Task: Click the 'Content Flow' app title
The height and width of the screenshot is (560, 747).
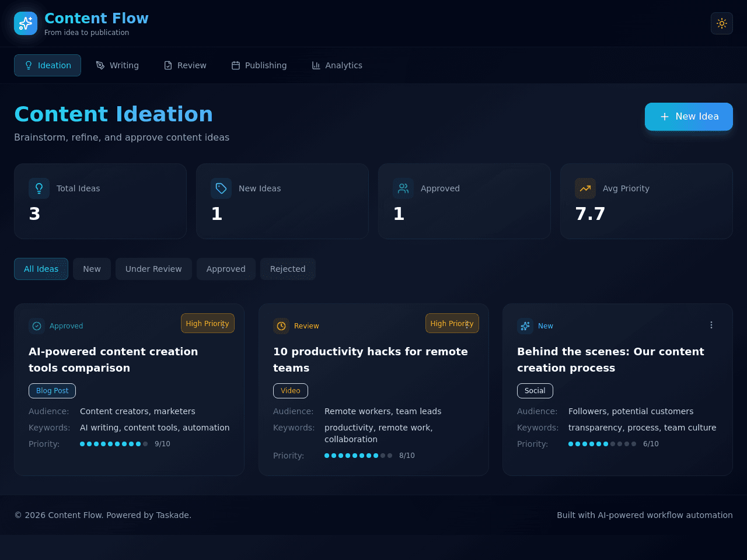Action: (x=96, y=19)
